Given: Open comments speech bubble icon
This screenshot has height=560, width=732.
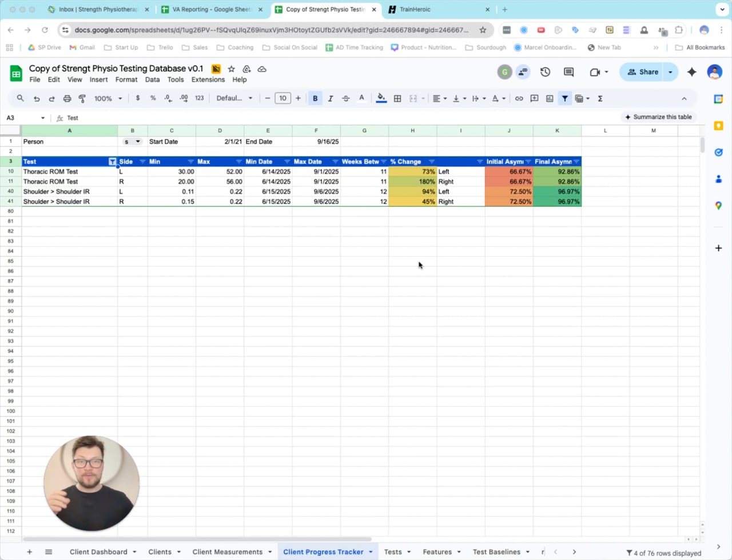Looking at the screenshot, I should point(568,72).
